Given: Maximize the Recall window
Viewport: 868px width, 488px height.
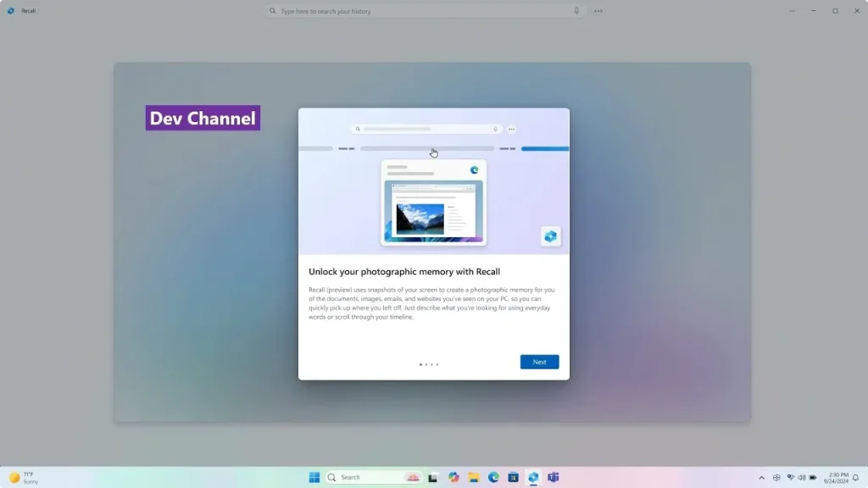Looking at the screenshot, I should 835,11.
